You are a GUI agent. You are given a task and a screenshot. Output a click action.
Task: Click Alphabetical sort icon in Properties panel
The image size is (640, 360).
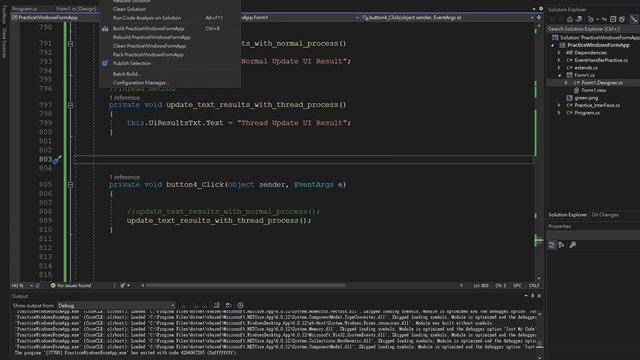click(562, 244)
